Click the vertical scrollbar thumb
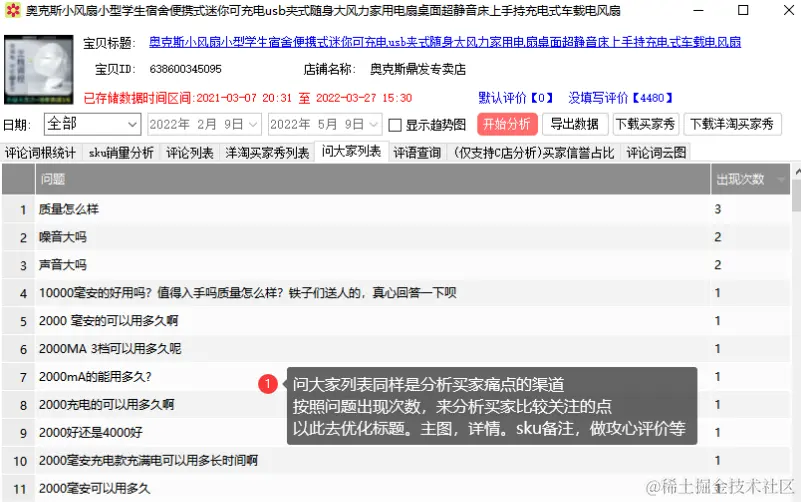801x502 pixels. click(796, 196)
